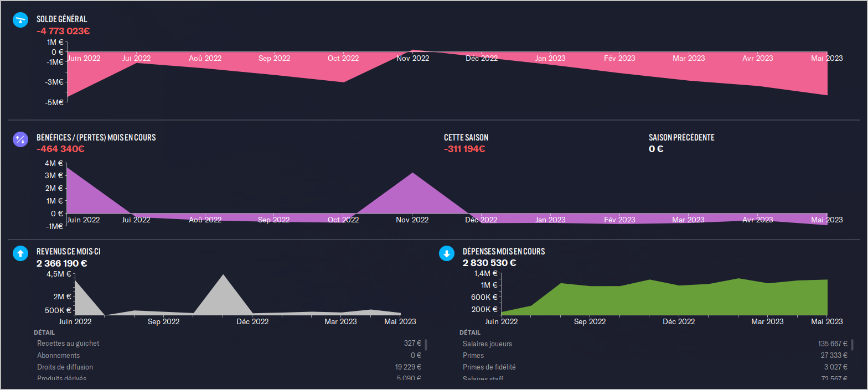Open the Dépenses mois en cours heading
The height and width of the screenshot is (390, 868).
[x=503, y=252]
